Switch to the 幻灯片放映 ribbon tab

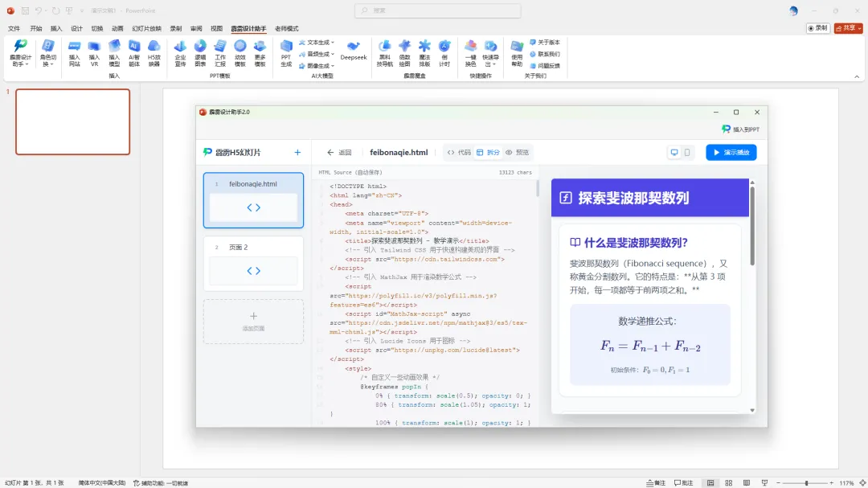tap(147, 28)
